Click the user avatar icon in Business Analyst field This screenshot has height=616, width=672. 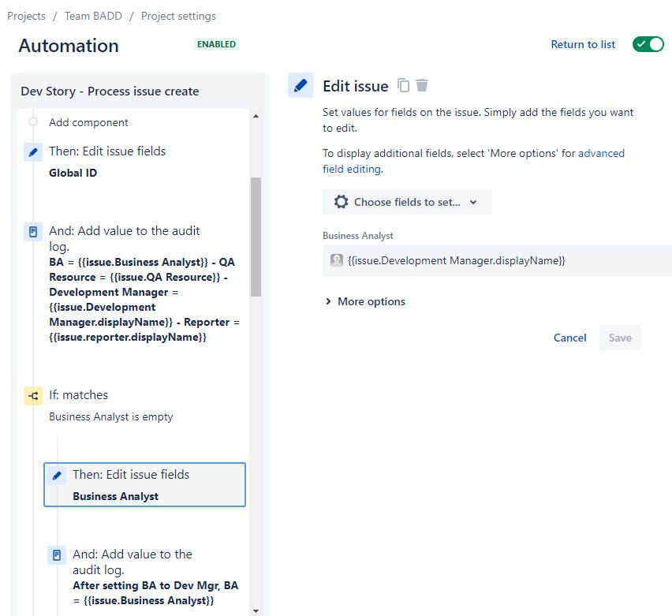(x=337, y=259)
